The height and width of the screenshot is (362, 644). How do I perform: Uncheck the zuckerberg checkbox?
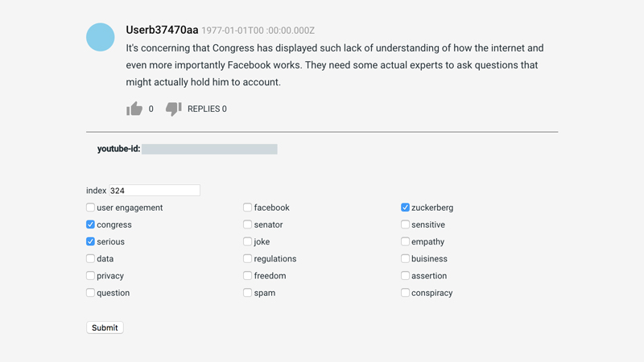pos(405,208)
